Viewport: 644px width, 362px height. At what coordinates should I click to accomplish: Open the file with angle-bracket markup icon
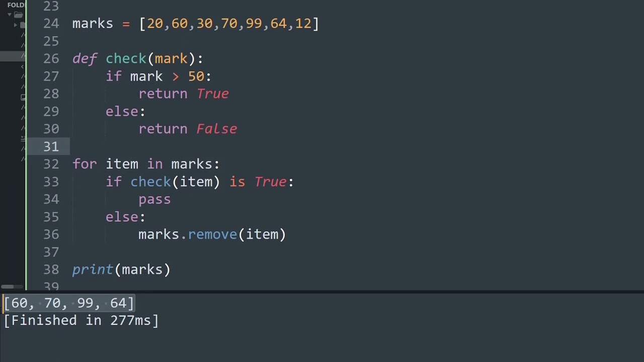pos(23,66)
